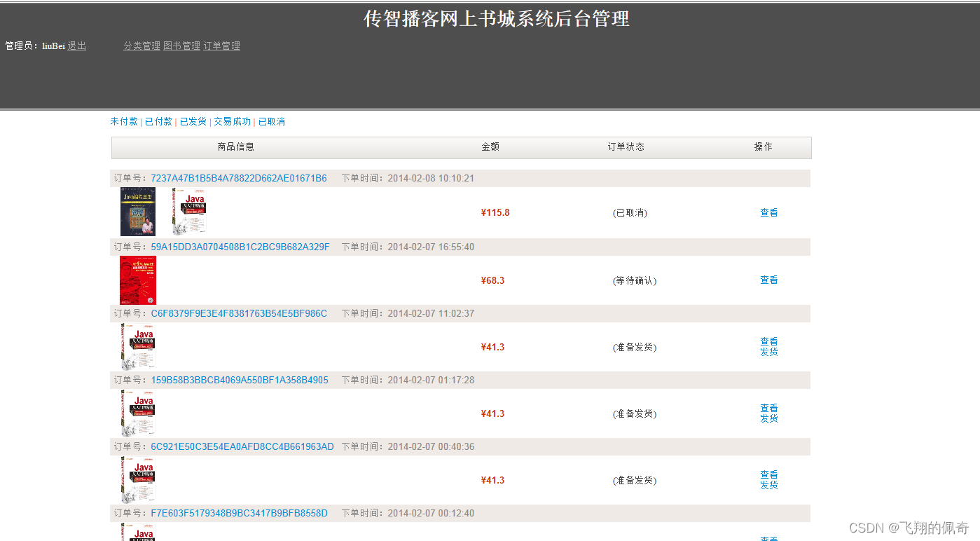View the 等待确认 ¥68.3 order via 查看
The width and height of the screenshot is (980, 541).
[769, 280]
